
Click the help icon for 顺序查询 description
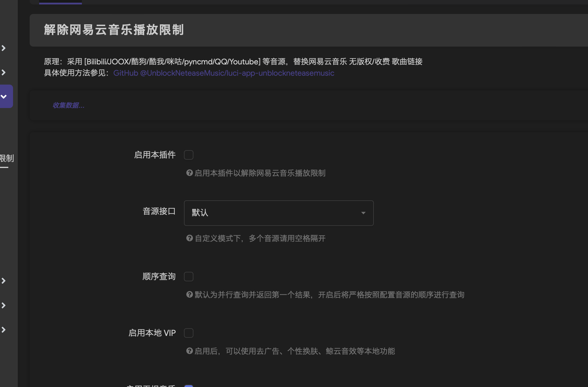click(x=189, y=294)
